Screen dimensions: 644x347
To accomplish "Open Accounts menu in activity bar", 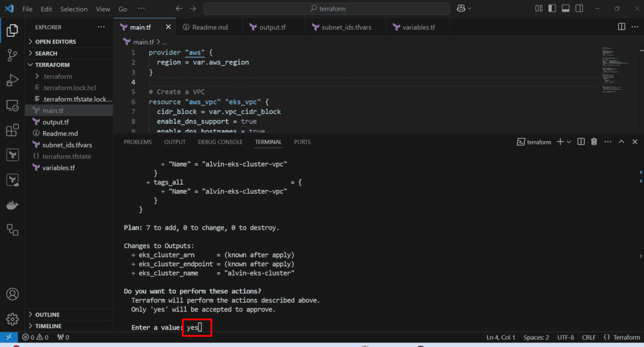I will click(x=12, y=294).
